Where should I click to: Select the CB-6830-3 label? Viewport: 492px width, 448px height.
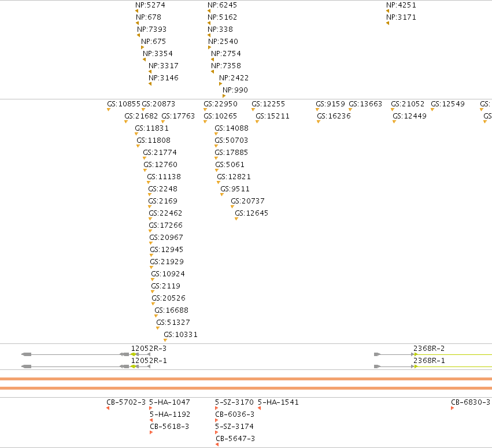tap(471, 402)
